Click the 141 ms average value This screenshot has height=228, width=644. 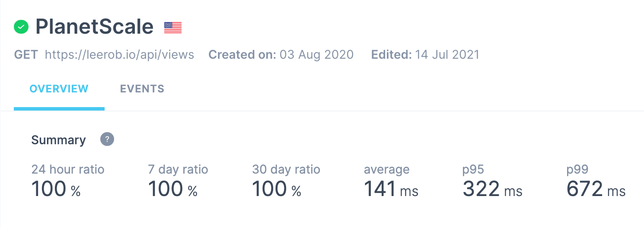coord(391,189)
